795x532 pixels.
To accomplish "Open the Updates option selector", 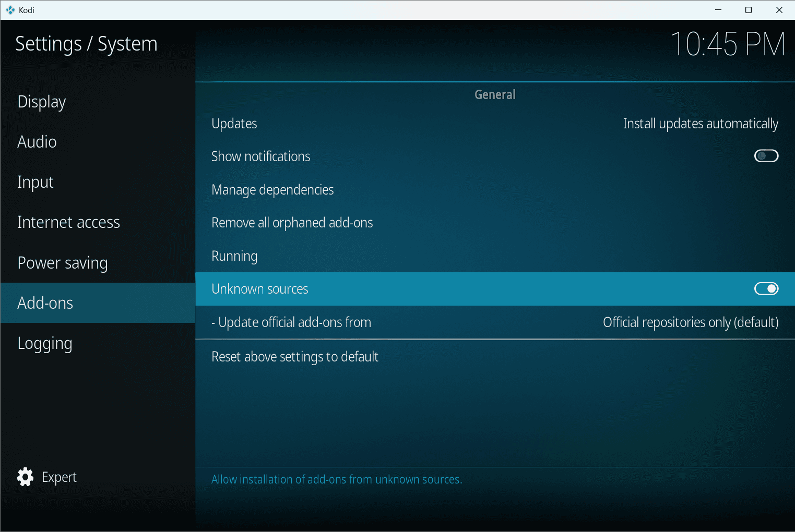I will [495, 124].
